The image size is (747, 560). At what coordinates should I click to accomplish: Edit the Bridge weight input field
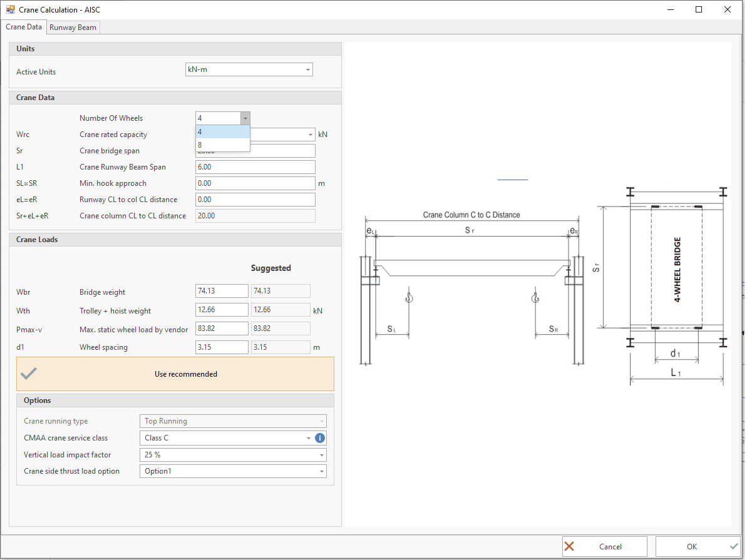(222, 291)
